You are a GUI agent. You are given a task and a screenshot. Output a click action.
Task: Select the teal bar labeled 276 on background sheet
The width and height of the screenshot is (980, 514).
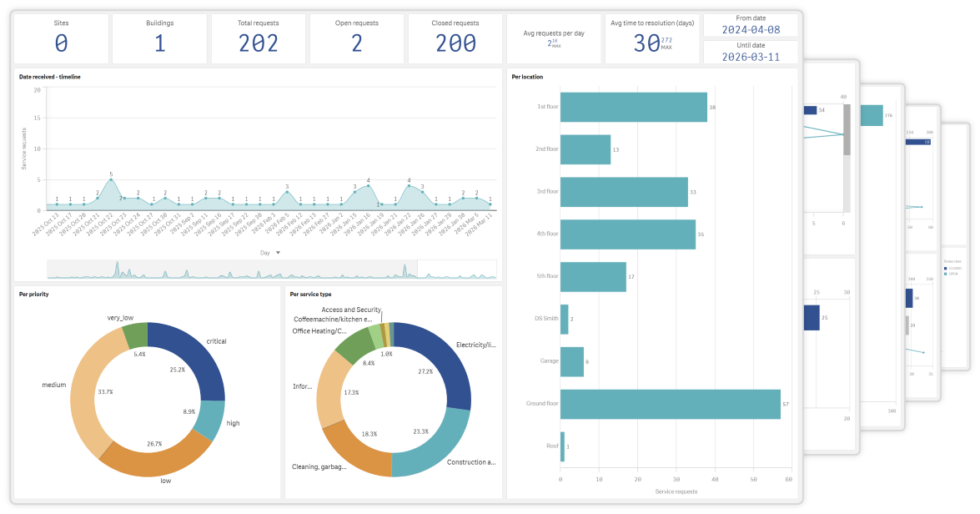click(x=872, y=116)
